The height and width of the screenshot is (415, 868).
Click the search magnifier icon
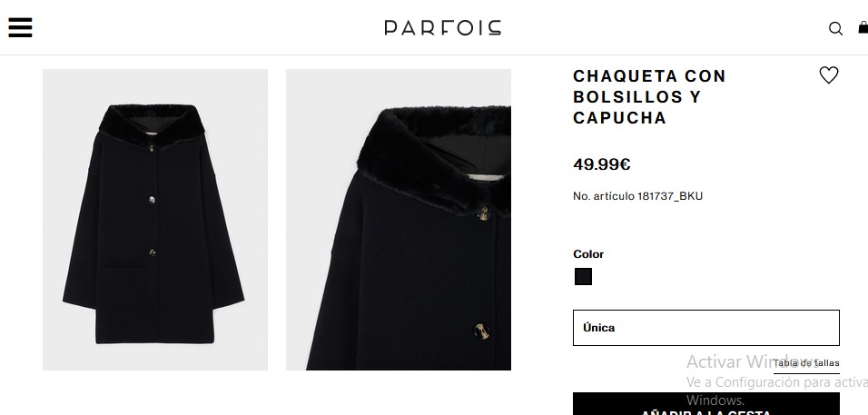point(835,28)
